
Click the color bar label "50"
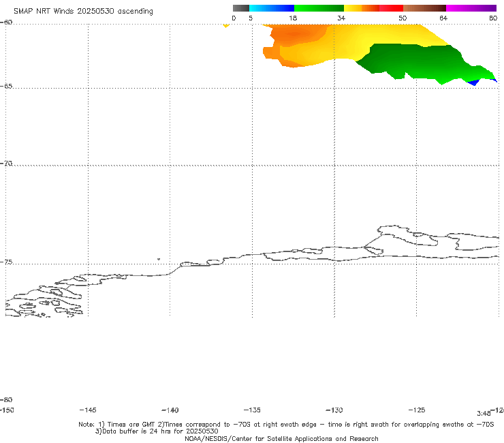[403, 18]
